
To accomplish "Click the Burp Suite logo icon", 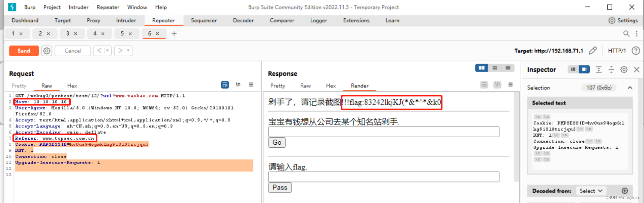I will click(x=12, y=7).
